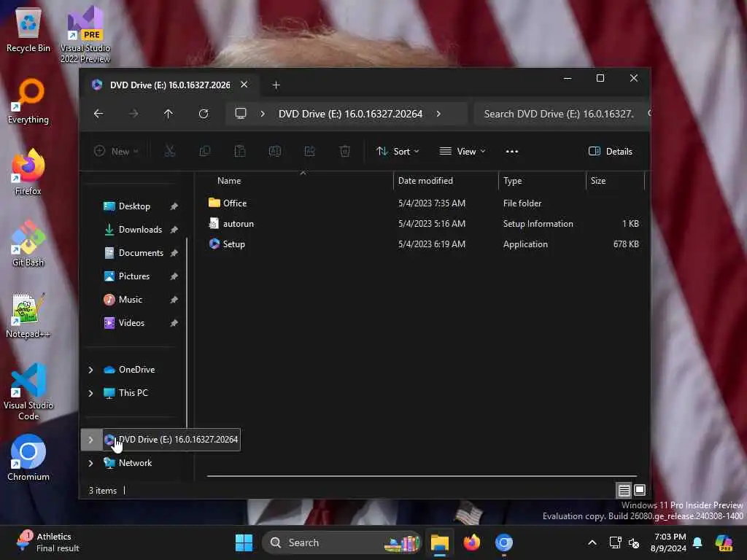Select the autorun file
The width and height of the screenshot is (747, 560).
tap(238, 224)
